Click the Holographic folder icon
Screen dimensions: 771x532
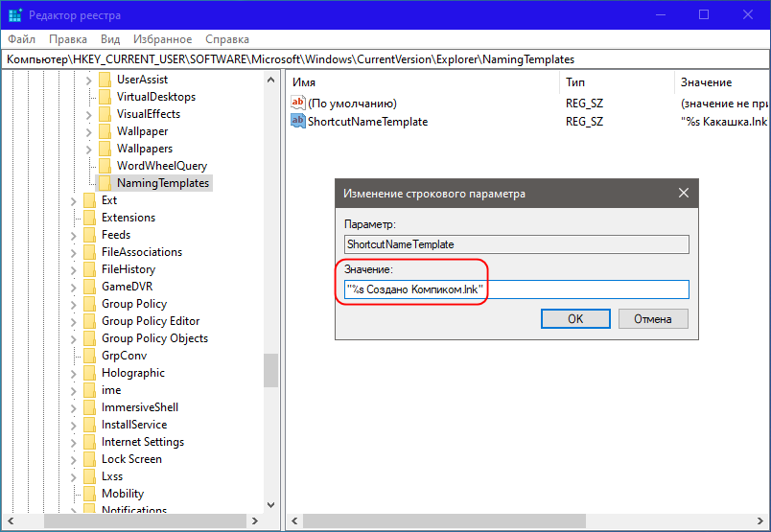[x=89, y=373]
